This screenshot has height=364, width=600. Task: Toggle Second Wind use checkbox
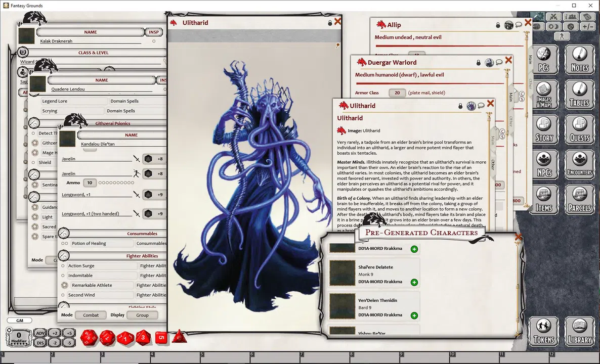pos(63,295)
